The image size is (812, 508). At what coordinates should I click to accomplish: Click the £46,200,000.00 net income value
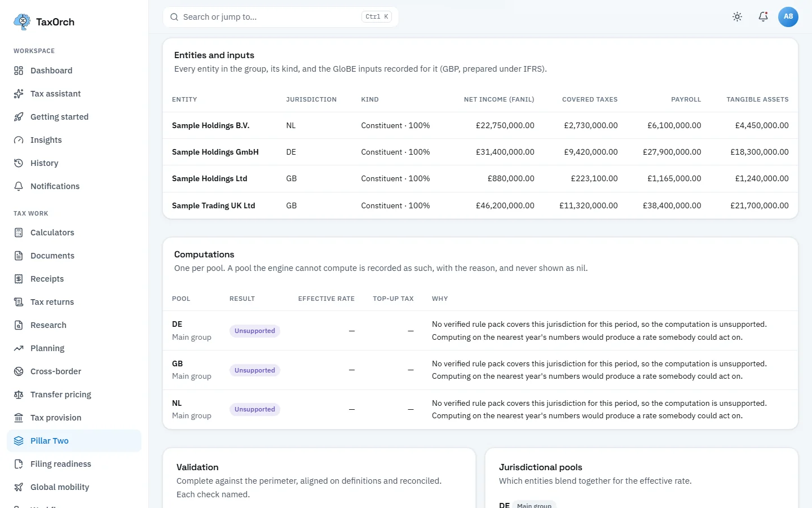(x=505, y=205)
